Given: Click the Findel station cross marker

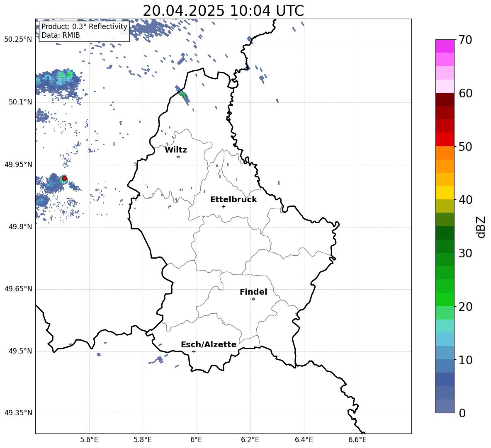Looking at the screenshot, I should (x=253, y=299).
